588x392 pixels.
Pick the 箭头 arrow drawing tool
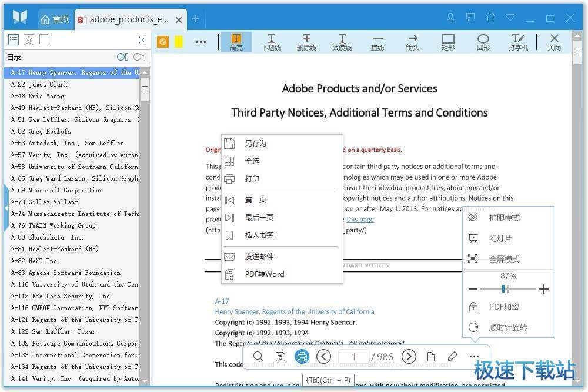412,41
